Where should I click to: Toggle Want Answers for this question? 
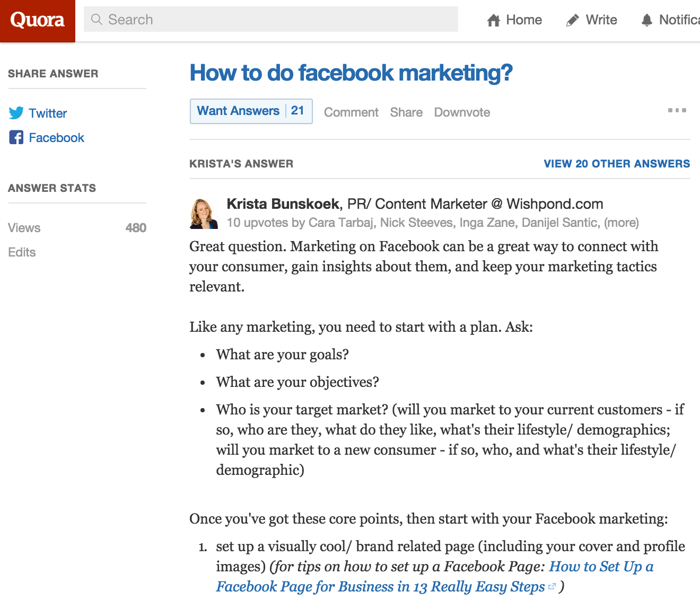[x=239, y=111]
